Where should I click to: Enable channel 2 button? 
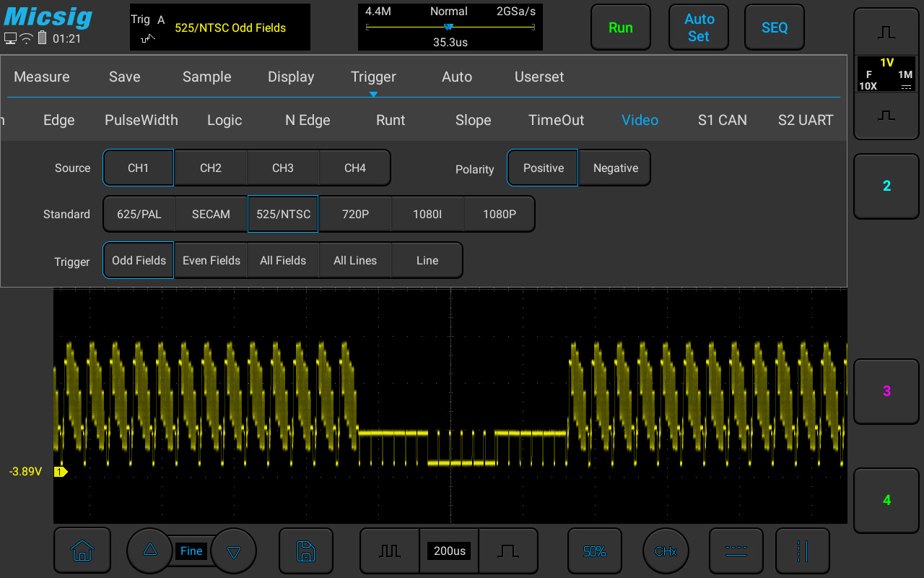(x=886, y=186)
